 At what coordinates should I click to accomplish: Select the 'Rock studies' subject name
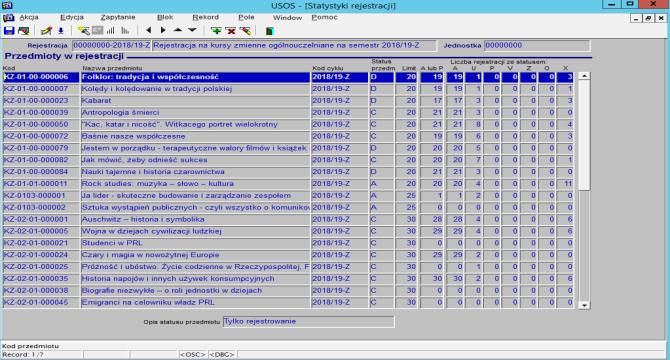(x=195, y=184)
